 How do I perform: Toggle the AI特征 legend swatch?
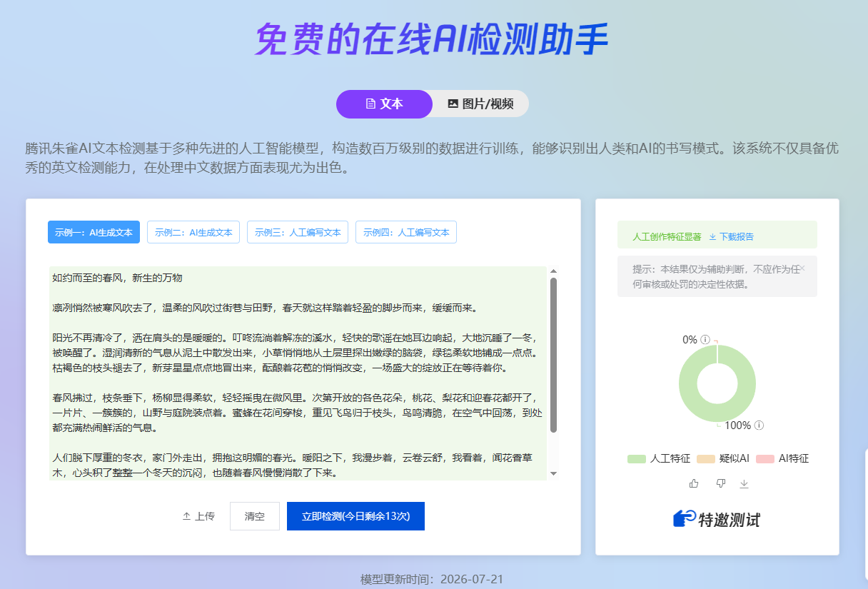pyautogui.click(x=764, y=459)
